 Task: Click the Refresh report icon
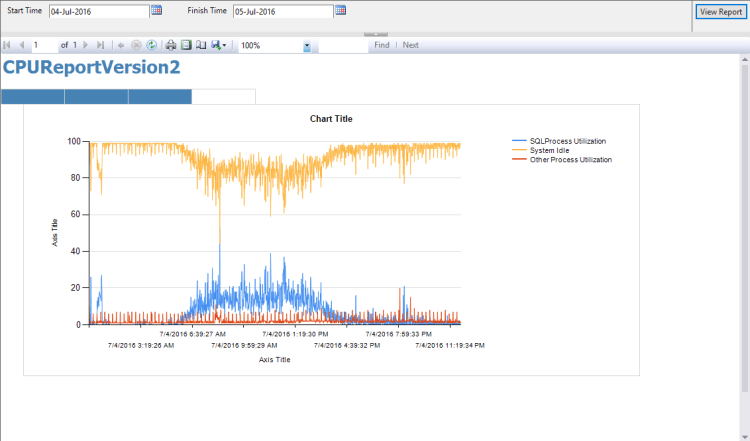(151, 46)
